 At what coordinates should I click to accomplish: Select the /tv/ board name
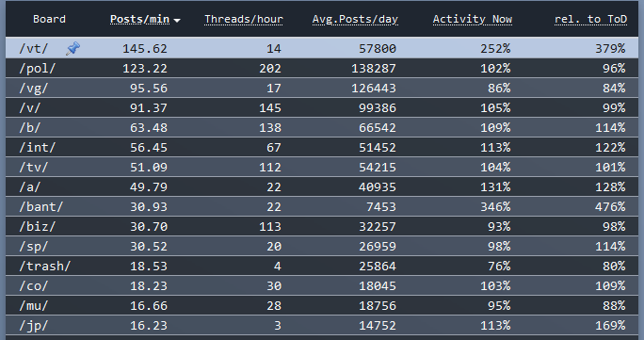(x=34, y=167)
